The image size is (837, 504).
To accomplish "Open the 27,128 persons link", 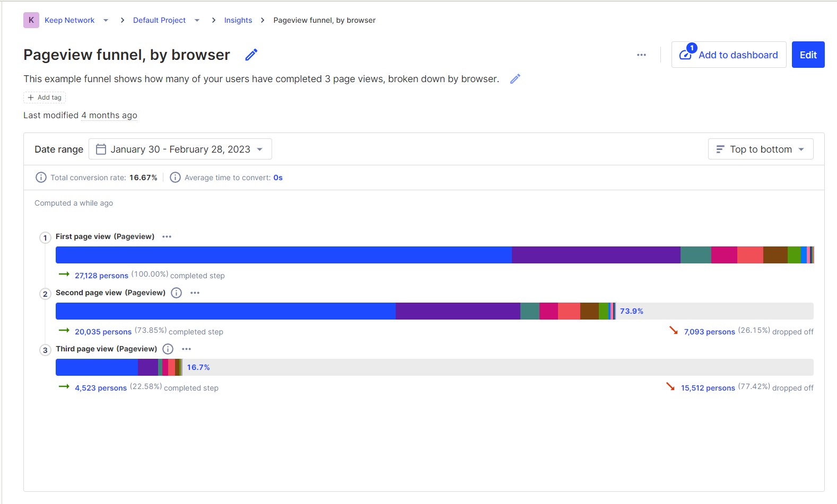I will [101, 275].
